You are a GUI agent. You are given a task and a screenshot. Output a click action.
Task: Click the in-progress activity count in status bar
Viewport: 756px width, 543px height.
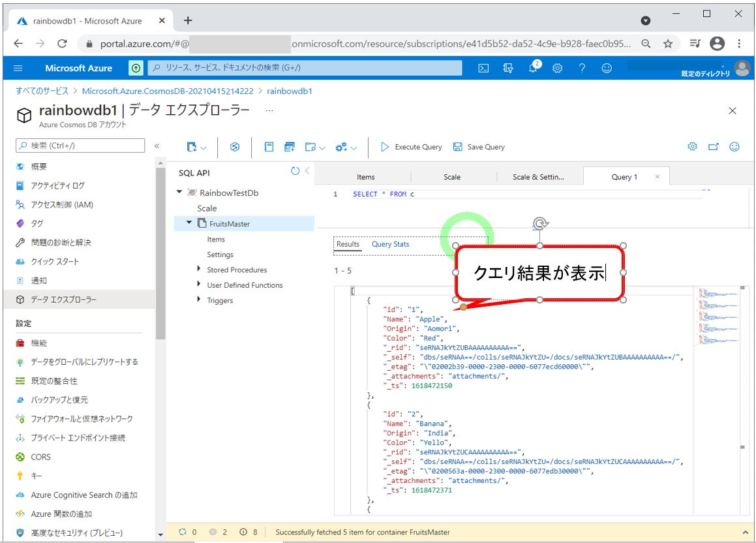click(x=188, y=532)
